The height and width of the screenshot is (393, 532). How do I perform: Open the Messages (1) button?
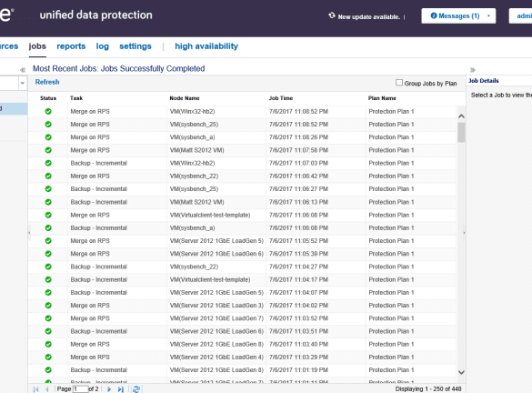[458, 16]
